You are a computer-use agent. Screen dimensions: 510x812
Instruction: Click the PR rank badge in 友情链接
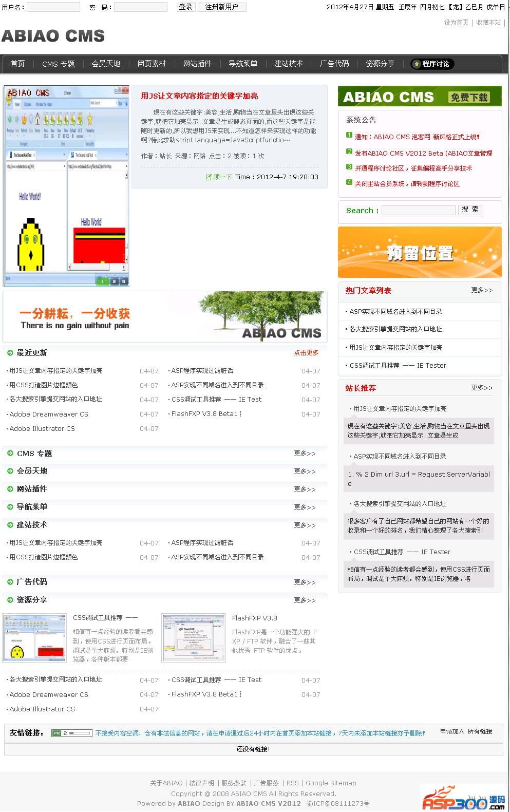point(72,733)
